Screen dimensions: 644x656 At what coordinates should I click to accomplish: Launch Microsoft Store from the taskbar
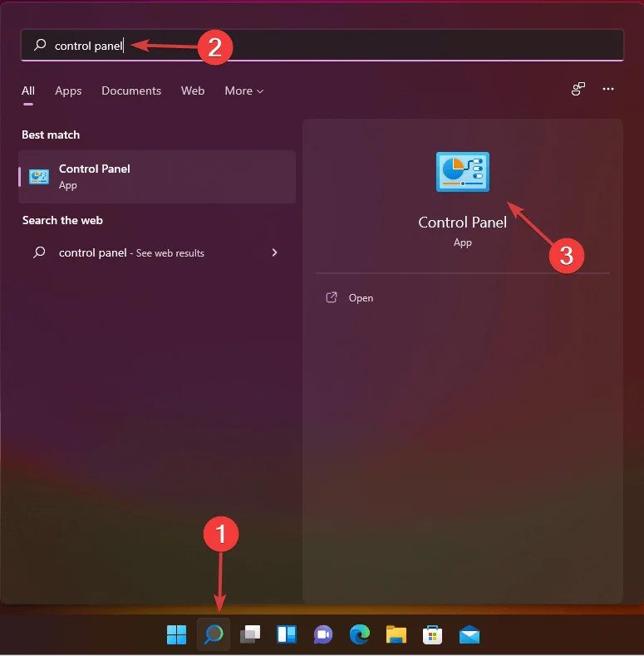click(x=432, y=634)
